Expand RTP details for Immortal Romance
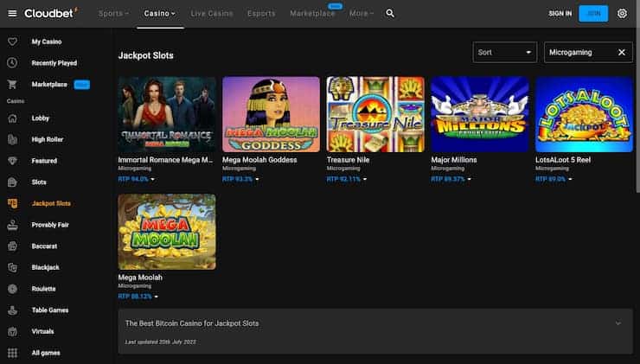640x364 pixels. tap(136, 179)
